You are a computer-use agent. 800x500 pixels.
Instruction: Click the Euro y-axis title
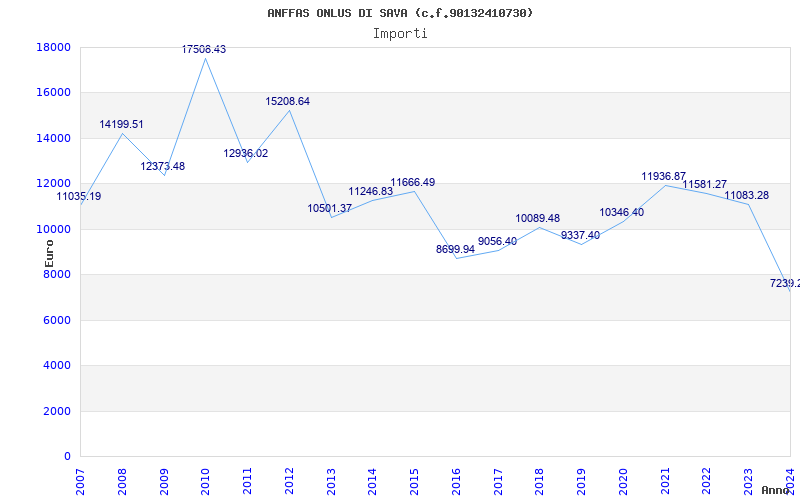[49, 254]
